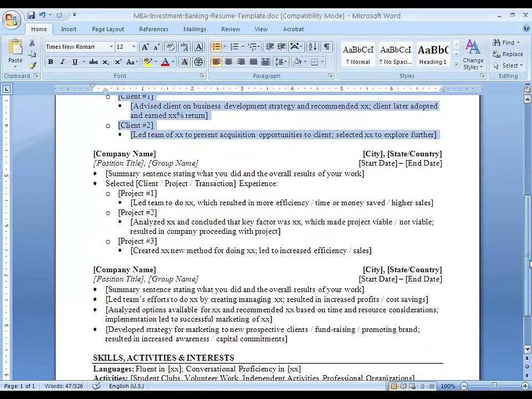Open the Paragraph dialog launcher
The height and width of the screenshot is (399, 532).
coord(330,75)
